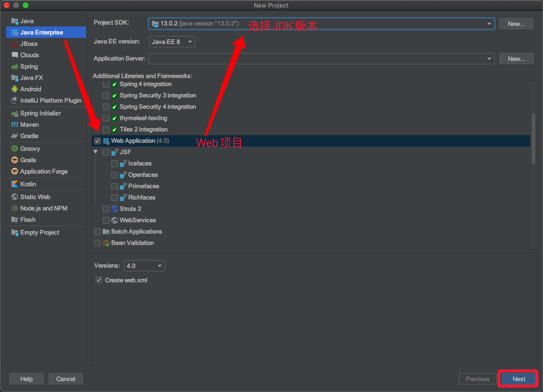Click the Empty Project icon
543x392 pixels.
15,233
